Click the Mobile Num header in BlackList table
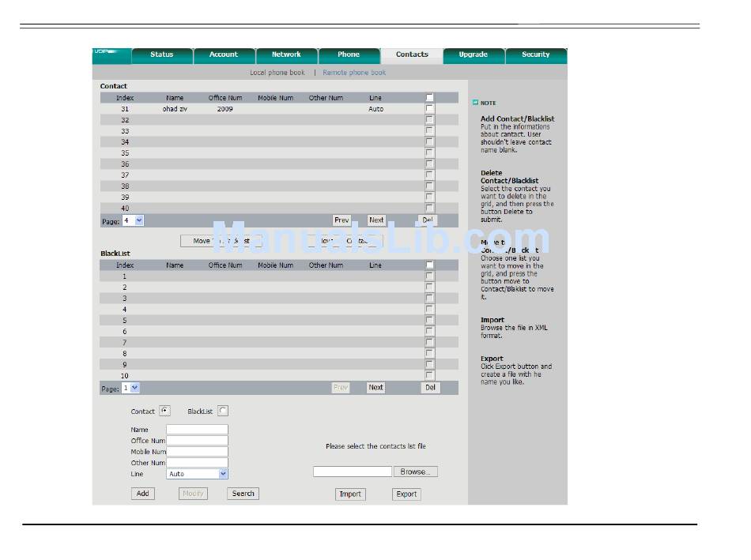Screen dimensions: 751x560 click(275, 265)
